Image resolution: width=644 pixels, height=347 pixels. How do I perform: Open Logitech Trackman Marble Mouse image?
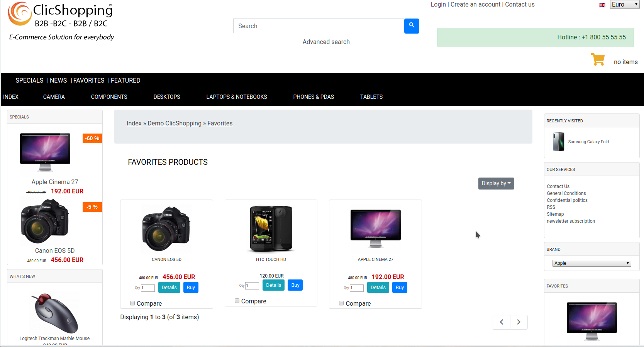pyautogui.click(x=54, y=313)
